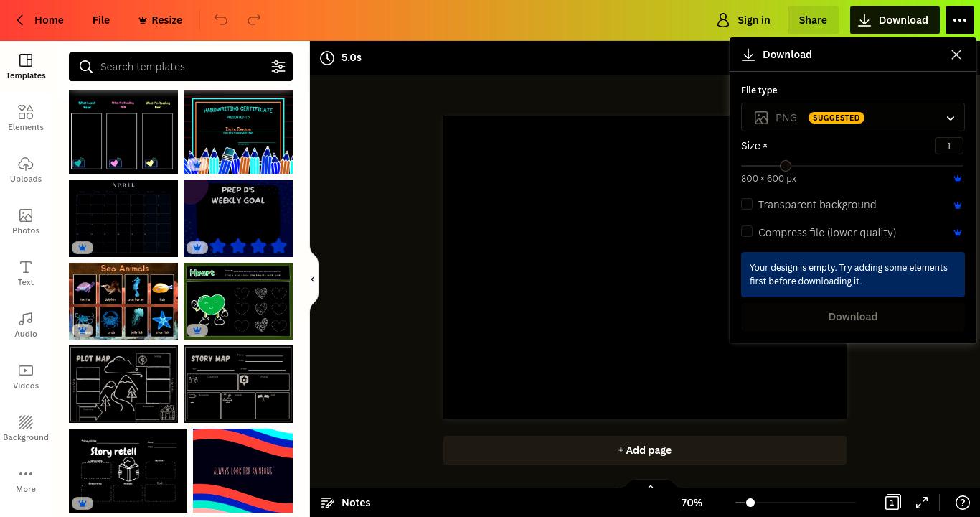Click the search magnifier icon
This screenshot has height=517, width=980.
point(86,67)
